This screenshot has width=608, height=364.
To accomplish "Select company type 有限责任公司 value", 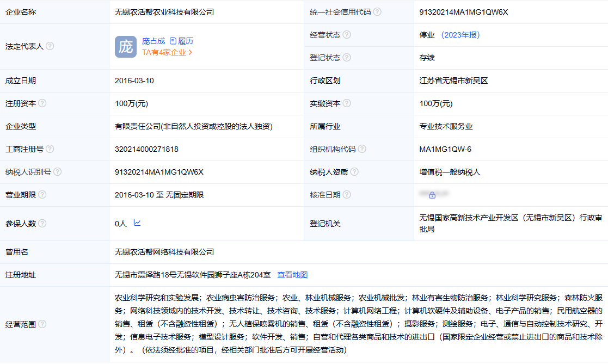I will coord(193,126).
